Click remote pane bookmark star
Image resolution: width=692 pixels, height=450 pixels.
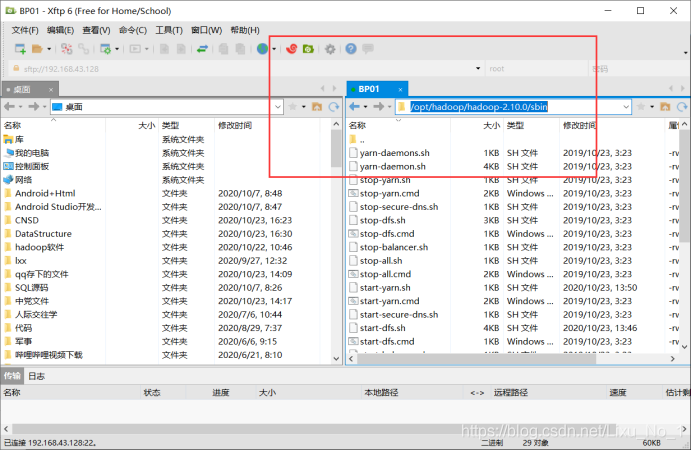pyautogui.click(x=641, y=107)
